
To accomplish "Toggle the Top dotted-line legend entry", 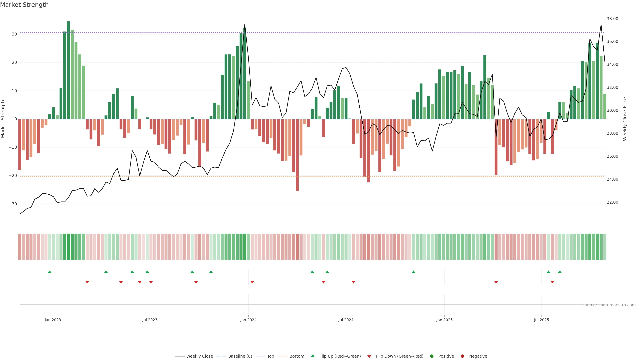I will point(270,356).
